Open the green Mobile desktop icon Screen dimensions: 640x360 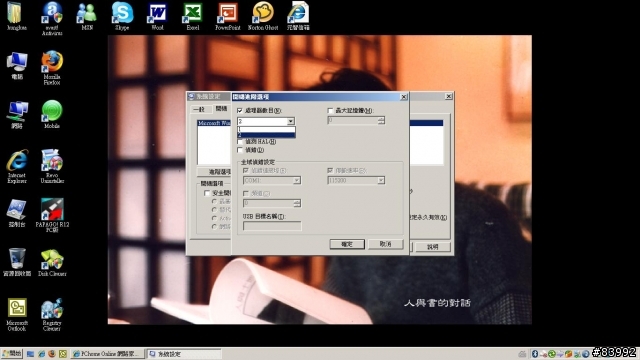coord(52,115)
